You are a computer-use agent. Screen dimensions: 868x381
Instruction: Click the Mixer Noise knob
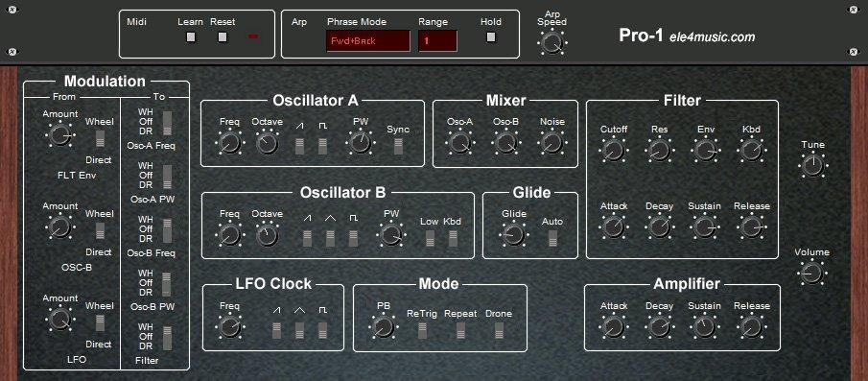551,143
